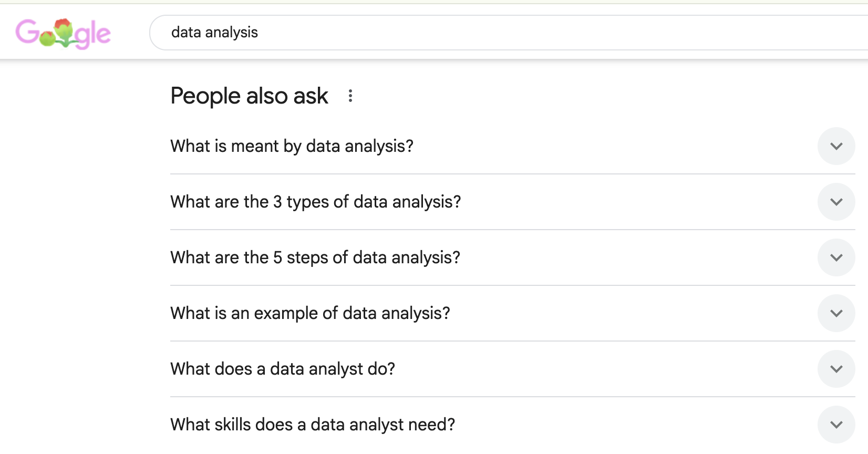Click the 'People also ask' heading
The width and height of the screenshot is (868, 454).
click(250, 96)
